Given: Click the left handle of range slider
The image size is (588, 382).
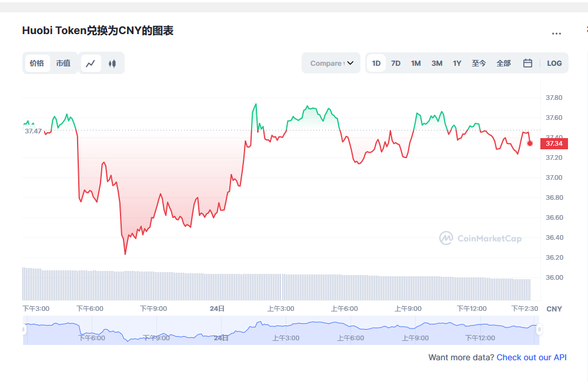Looking at the screenshot, I should click(24, 330).
